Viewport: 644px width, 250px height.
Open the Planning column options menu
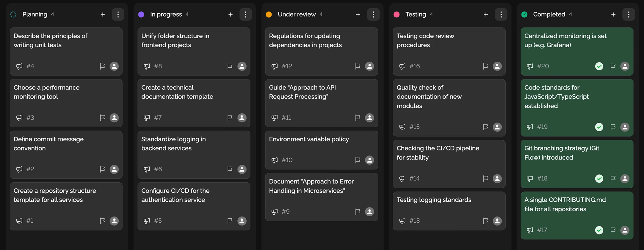[118, 15]
